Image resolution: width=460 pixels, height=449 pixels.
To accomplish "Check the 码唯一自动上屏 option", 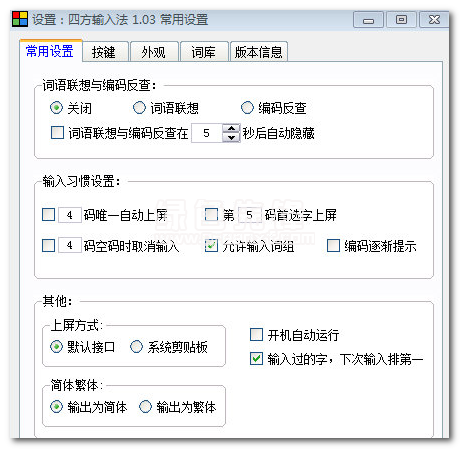I will [x=49, y=215].
